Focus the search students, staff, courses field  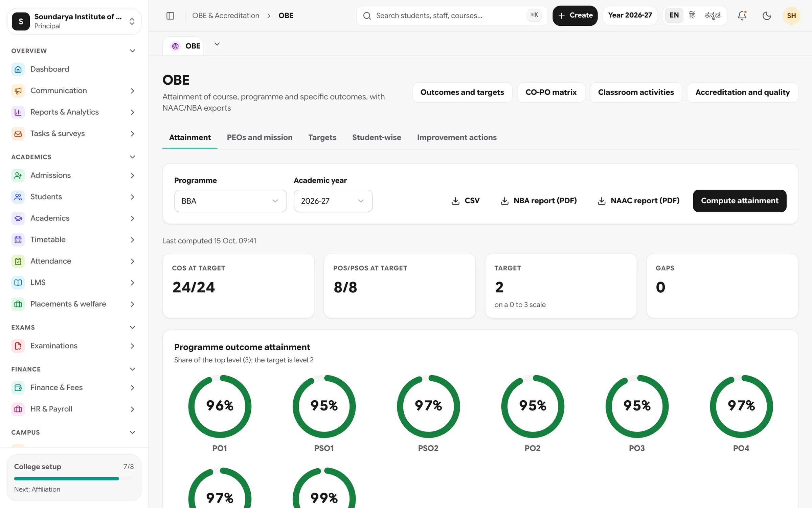tap(452, 16)
